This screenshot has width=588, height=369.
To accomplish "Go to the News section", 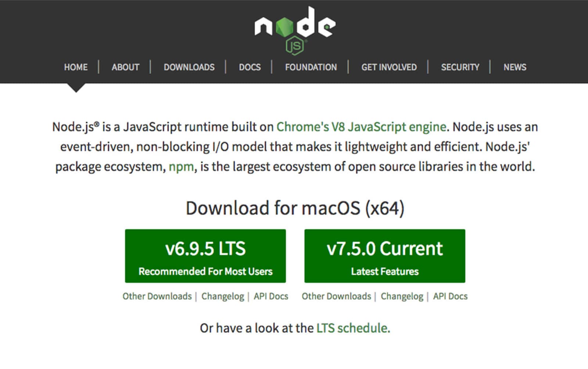I will pos(514,67).
